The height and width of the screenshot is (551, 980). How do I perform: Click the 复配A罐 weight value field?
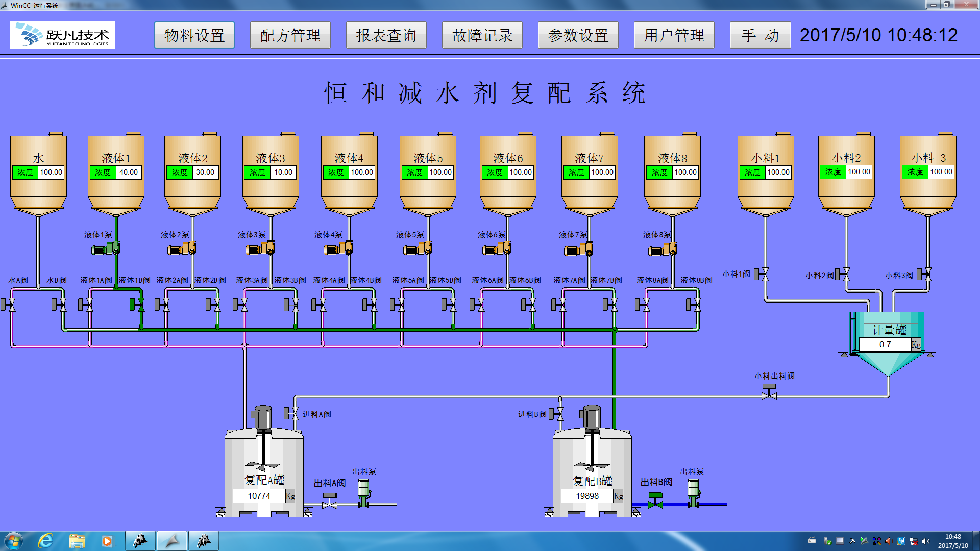click(x=259, y=496)
